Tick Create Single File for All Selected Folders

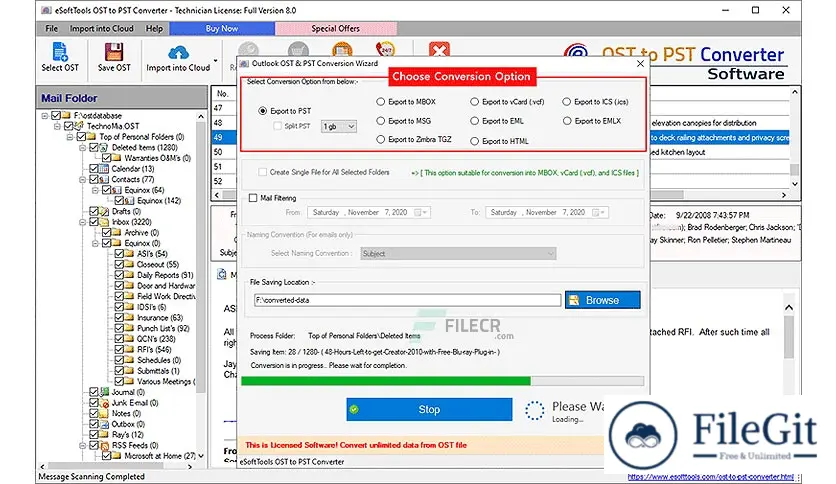coord(262,172)
